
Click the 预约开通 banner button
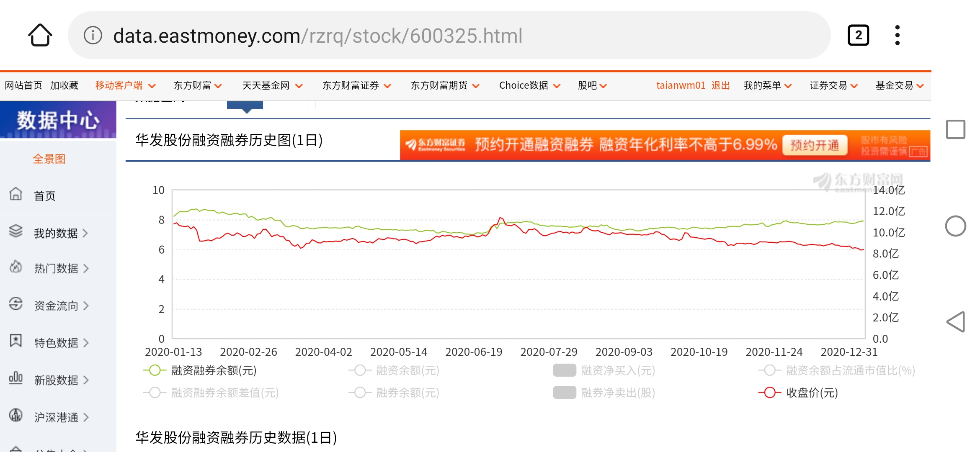(x=815, y=145)
